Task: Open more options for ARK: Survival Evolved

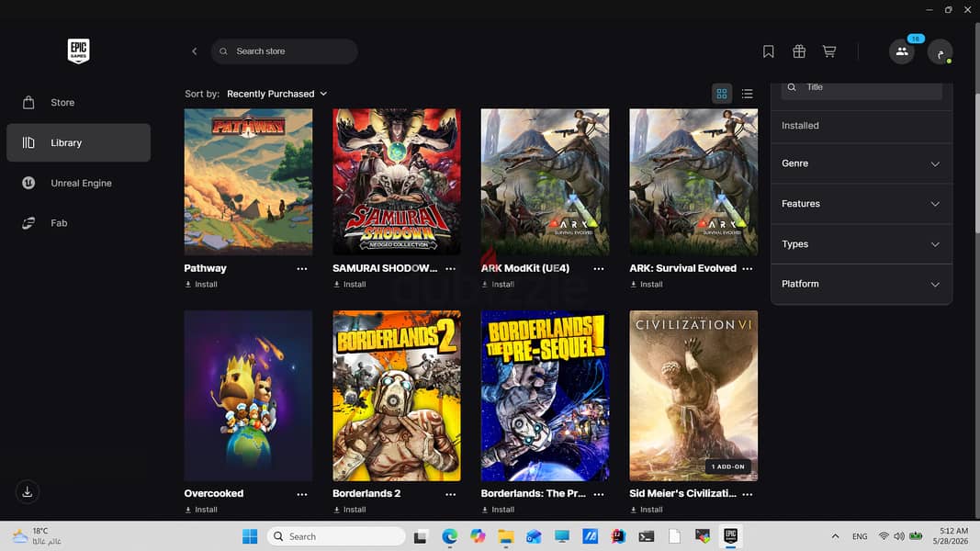Action: [748, 269]
